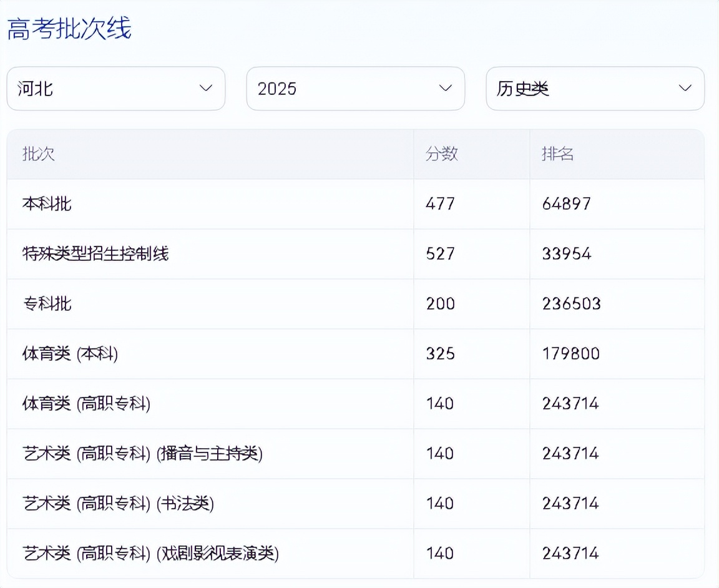The image size is (719, 588).
Task: Select the 体育类 (高职专科) row
Action: coord(86,404)
